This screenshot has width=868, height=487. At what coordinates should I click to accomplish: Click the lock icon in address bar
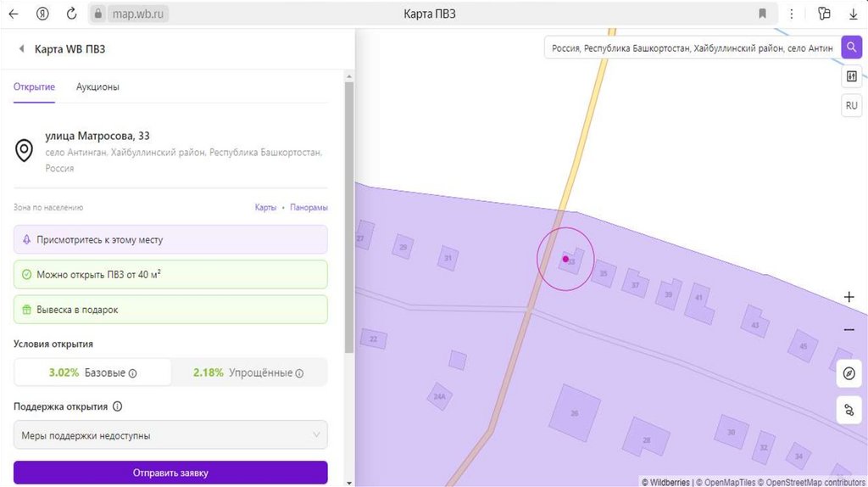click(98, 14)
